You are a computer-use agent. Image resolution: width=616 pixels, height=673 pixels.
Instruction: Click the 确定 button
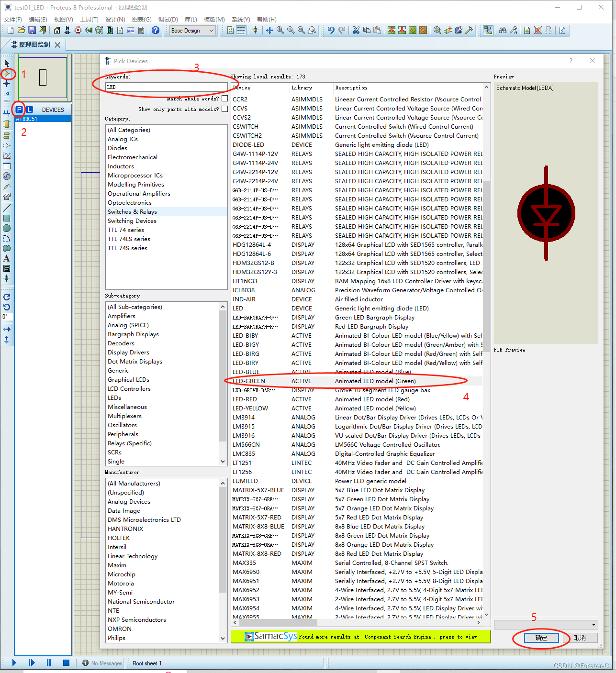(x=541, y=638)
